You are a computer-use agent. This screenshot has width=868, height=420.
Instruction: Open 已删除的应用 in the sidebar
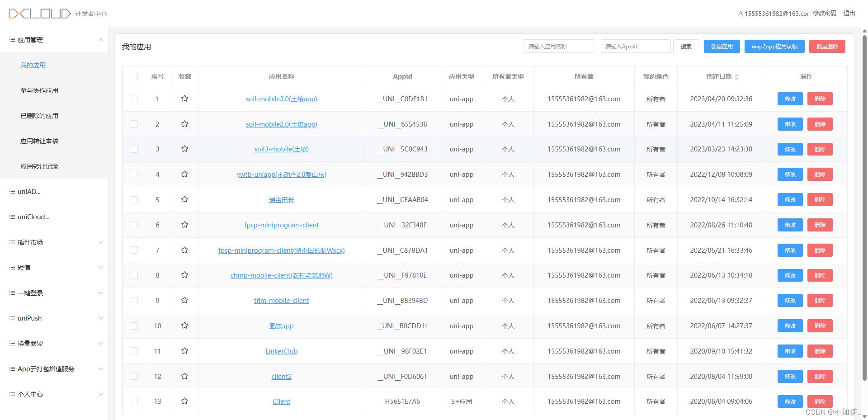click(39, 116)
